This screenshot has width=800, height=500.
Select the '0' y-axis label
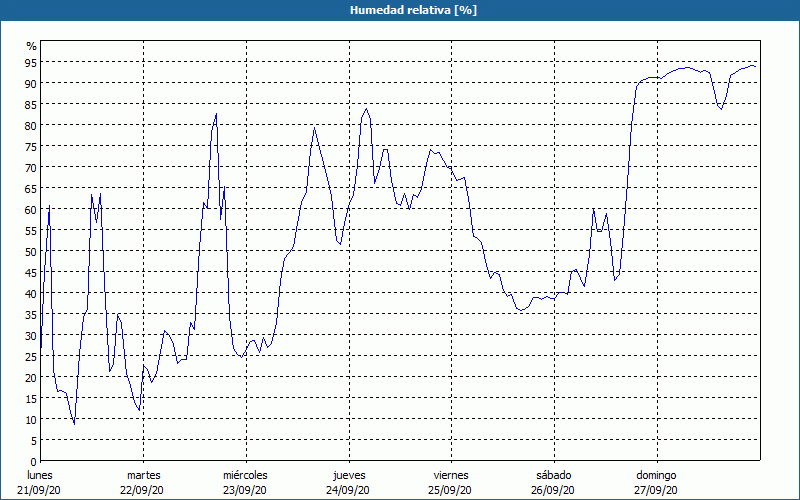34,462
